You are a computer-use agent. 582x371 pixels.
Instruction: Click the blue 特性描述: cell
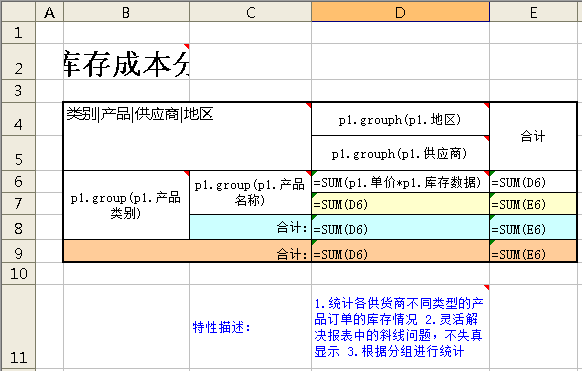click(251, 326)
